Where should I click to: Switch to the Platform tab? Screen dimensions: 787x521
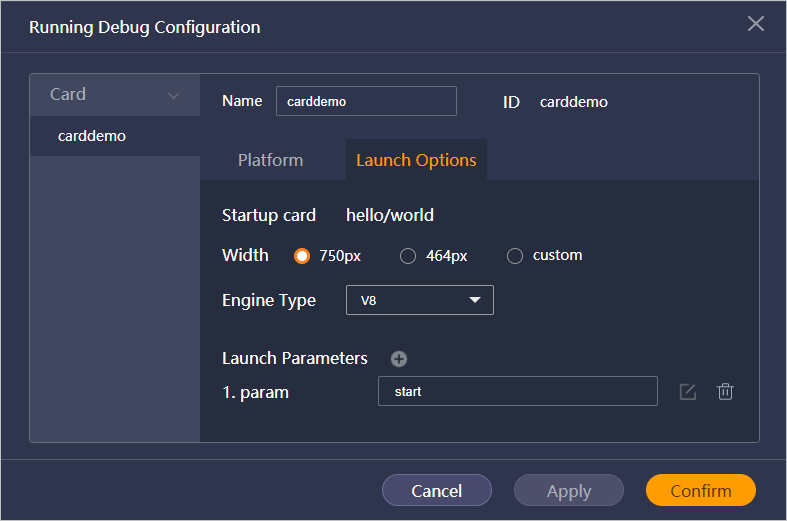tap(271, 160)
